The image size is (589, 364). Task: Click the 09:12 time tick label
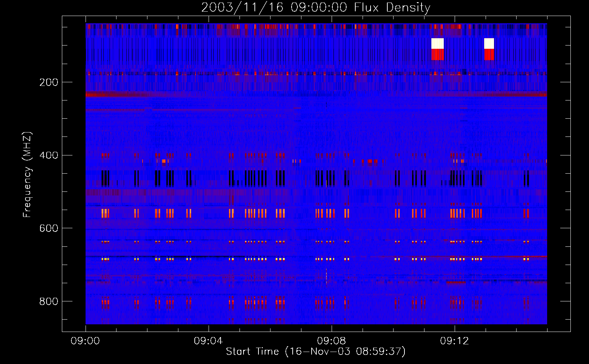click(x=454, y=341)
